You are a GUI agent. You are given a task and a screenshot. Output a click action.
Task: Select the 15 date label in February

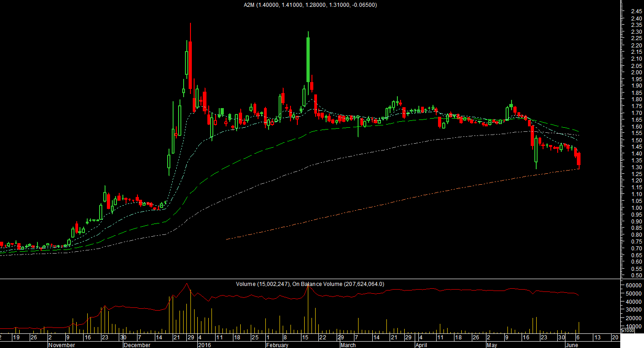(x=304, y=338)
